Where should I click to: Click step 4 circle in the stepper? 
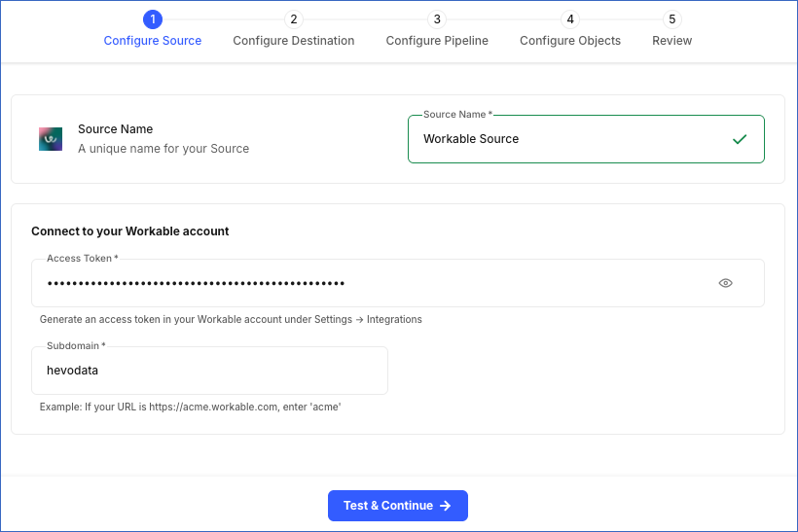(x=570, y=19)
